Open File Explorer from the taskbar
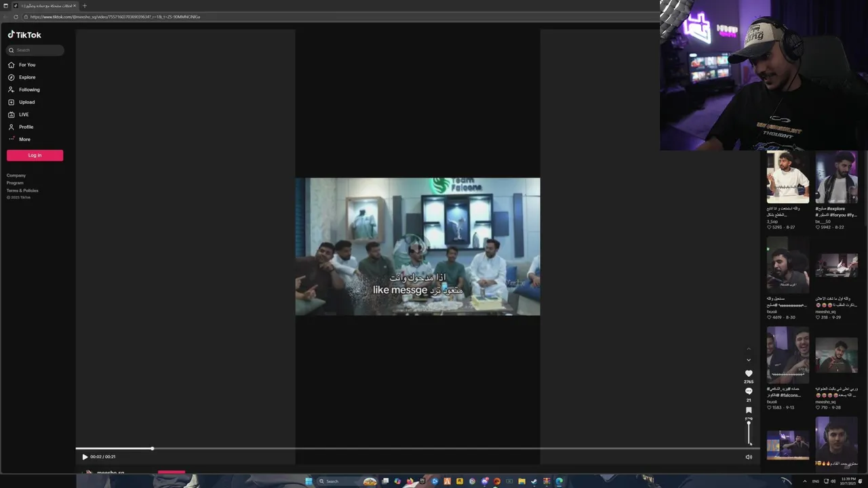 [521, 481]
